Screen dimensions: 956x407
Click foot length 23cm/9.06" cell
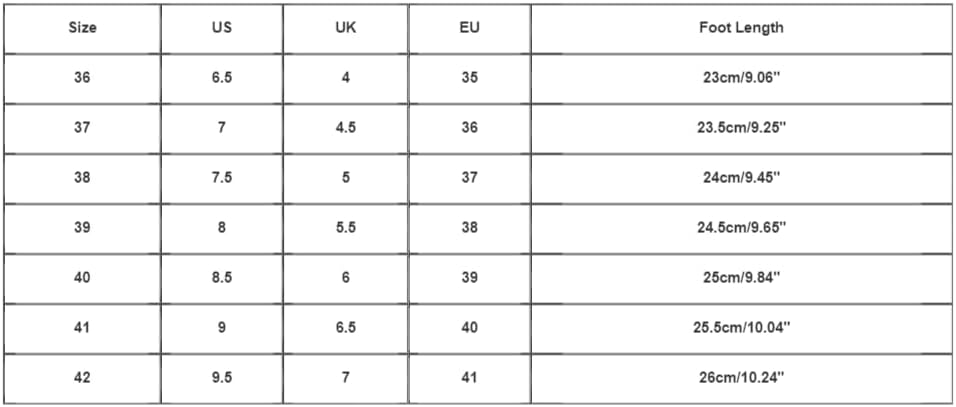[x=741, y=78]
